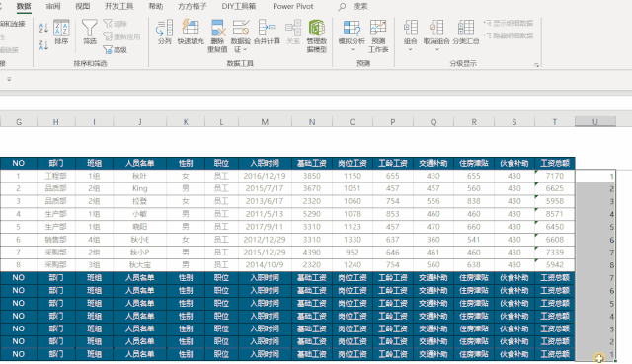Sort ascending with the A to Z icon

[43, 28]
